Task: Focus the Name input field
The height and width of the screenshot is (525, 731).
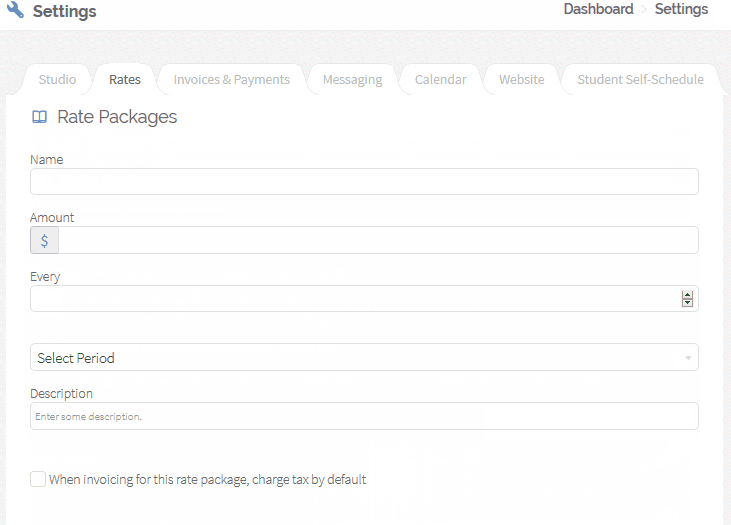Action: tap(364, 181)
